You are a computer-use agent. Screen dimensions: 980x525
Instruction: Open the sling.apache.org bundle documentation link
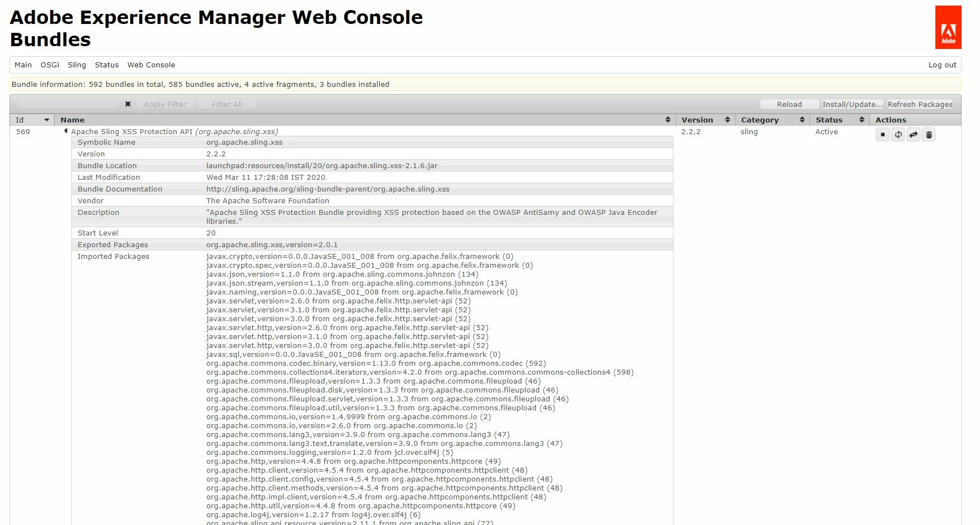[x=328, y=189]
